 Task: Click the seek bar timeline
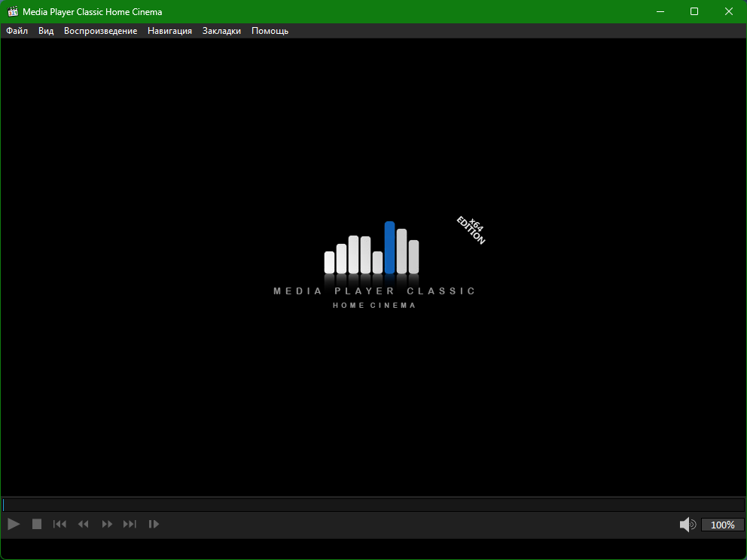pos(373,505)
